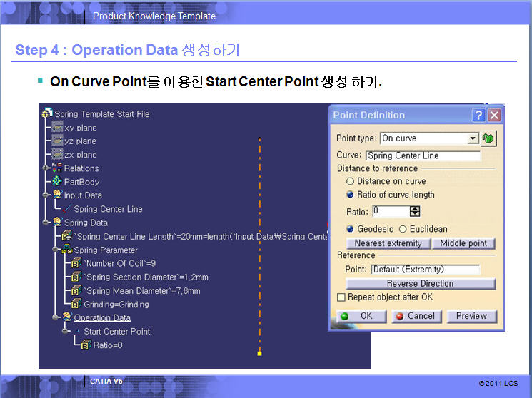
Task: Select 'Spring Center Line' tree label
Action: (108, 209)
